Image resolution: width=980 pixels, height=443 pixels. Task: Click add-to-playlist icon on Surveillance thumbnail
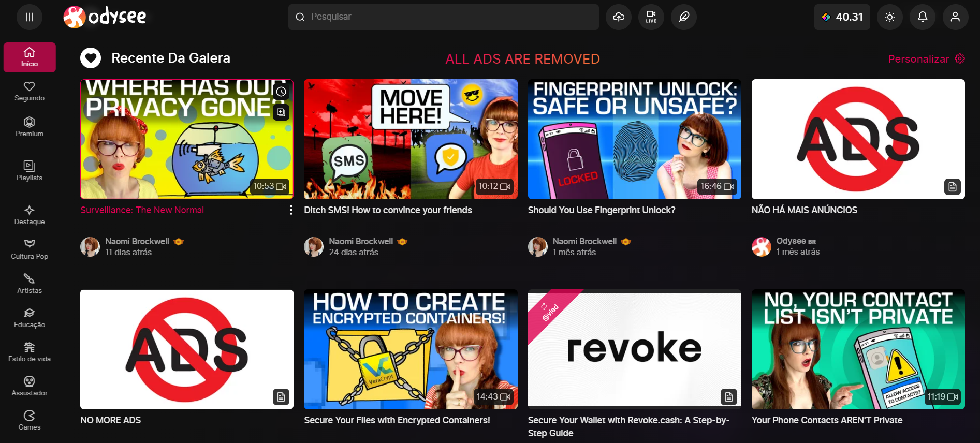click(281, 112)
